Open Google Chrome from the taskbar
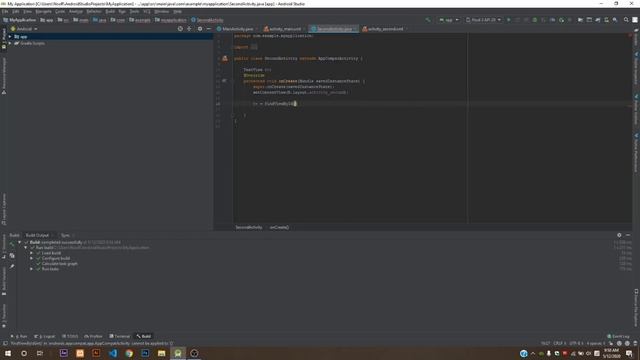The width and height of the screenshot is (640, 360). click(129, 353)
